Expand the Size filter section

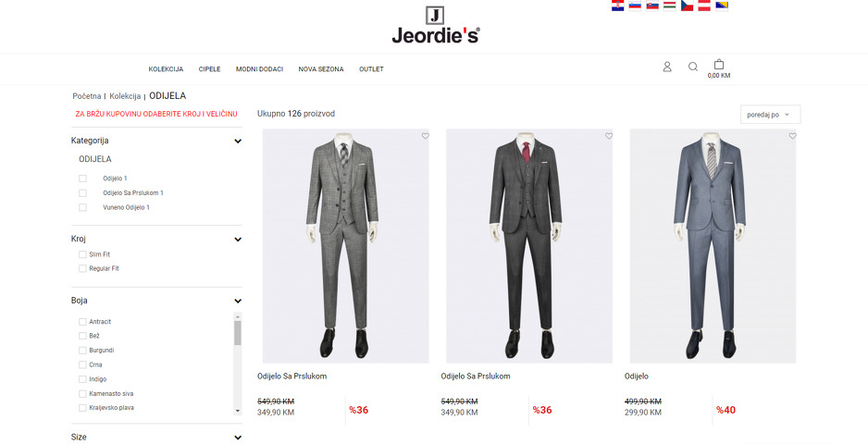click(x=238, y=438)
